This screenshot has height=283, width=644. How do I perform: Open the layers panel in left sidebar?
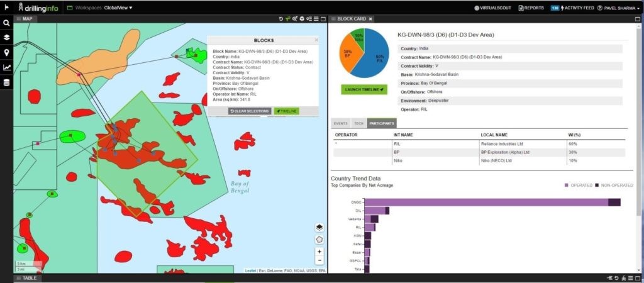[6, 37]
